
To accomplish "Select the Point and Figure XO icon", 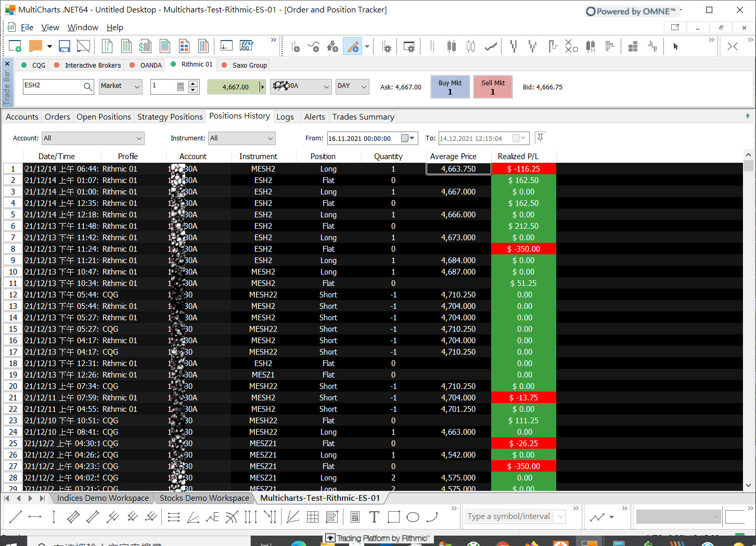I will tap(571, 47).
